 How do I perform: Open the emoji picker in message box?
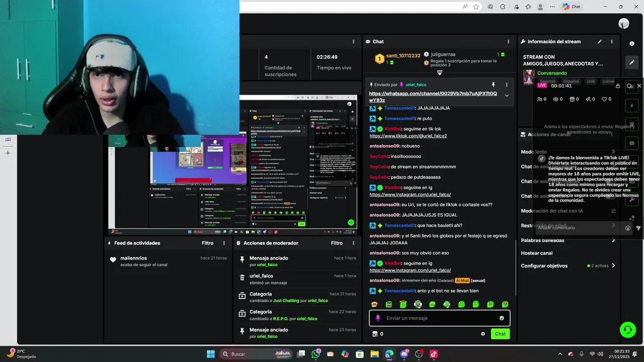point(502,318)
